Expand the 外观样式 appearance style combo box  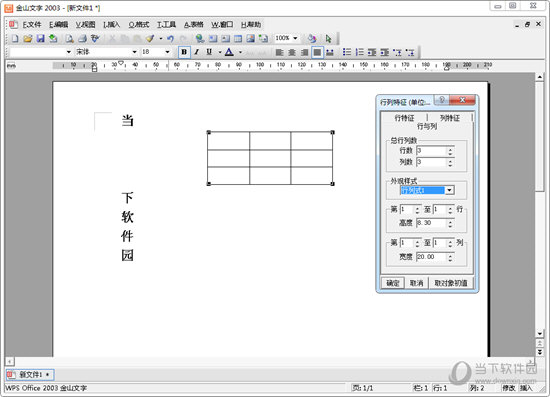[449, 190]
